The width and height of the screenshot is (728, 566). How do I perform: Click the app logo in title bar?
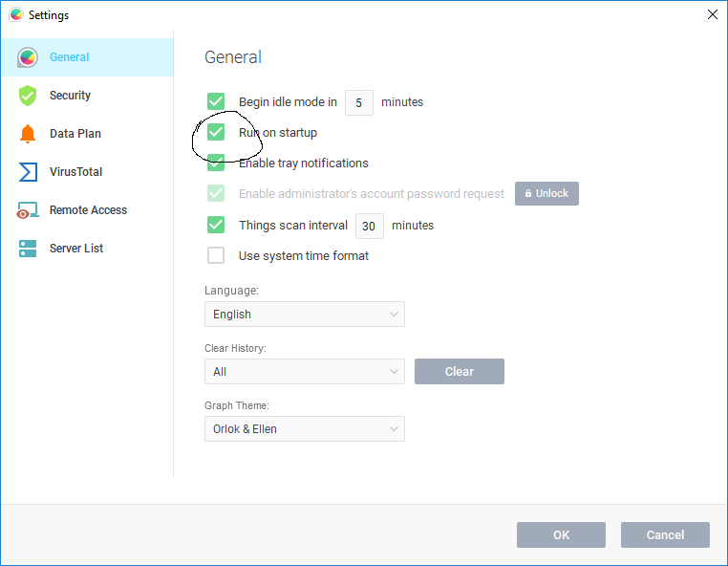click(15, 15)
